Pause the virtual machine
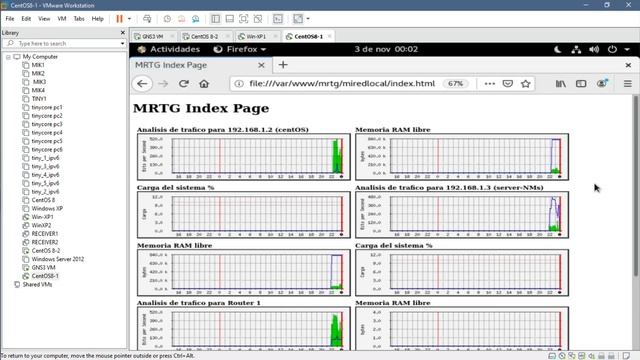Image resolution: width=640 pixels, height=360 pixels. pyautogui.click(x=119, y=19)
